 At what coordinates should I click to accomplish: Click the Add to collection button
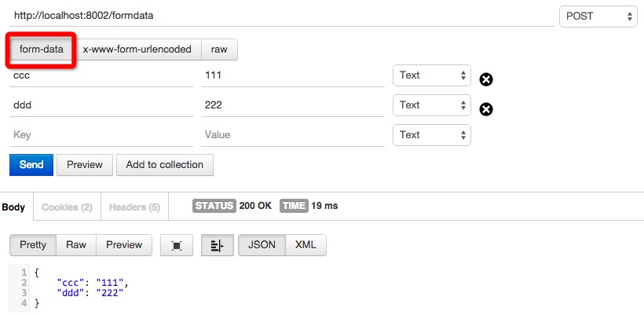[x=165, y=165]
